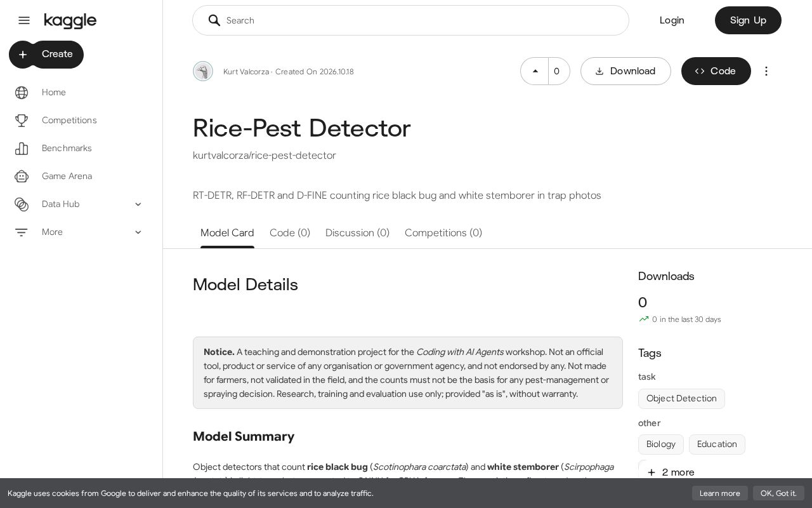Click the Benchmarks bar chart icon
The height and width of the screenshot is (508, 812).
22,149
